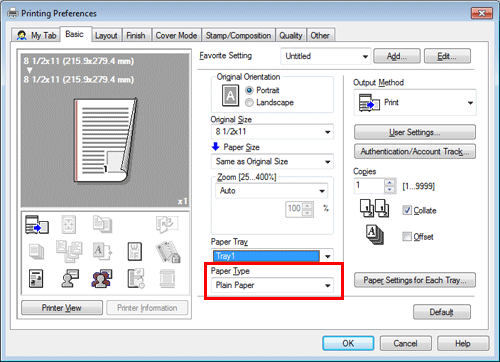
Task: Click the Copies number input field
Action: point(369,186)
